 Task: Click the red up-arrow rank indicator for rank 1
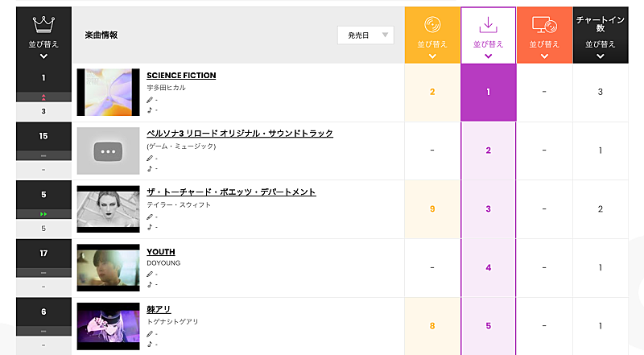[43, 97]
